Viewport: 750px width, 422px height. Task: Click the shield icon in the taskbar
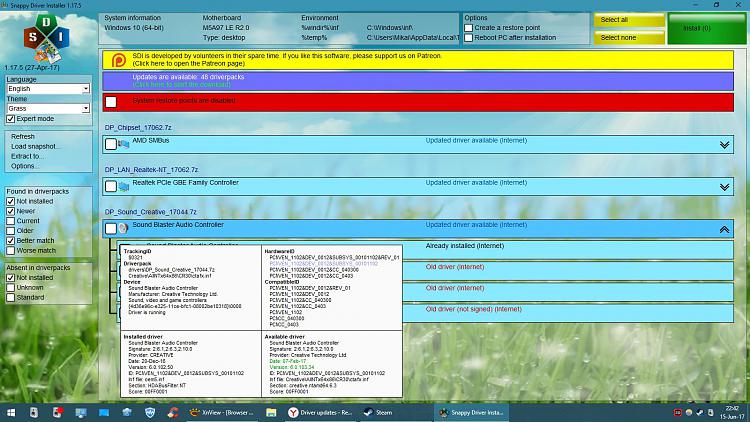[150, 412]
